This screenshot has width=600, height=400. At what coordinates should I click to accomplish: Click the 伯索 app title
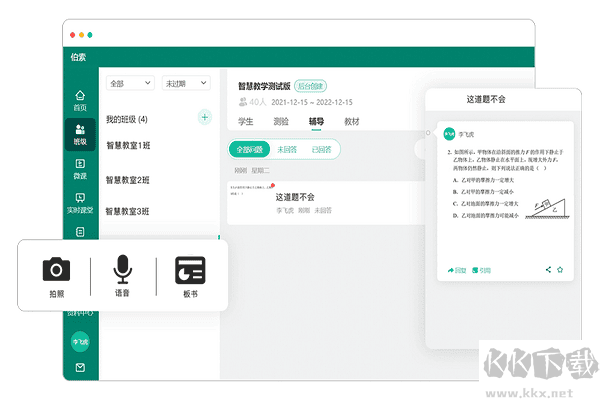click(78, 57)
